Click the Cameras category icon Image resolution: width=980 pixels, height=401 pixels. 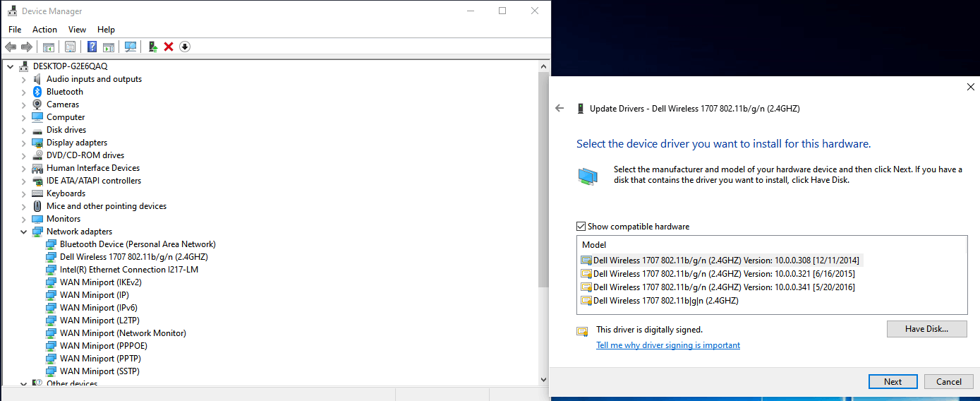pyautogui.click(x=38, y=104)
